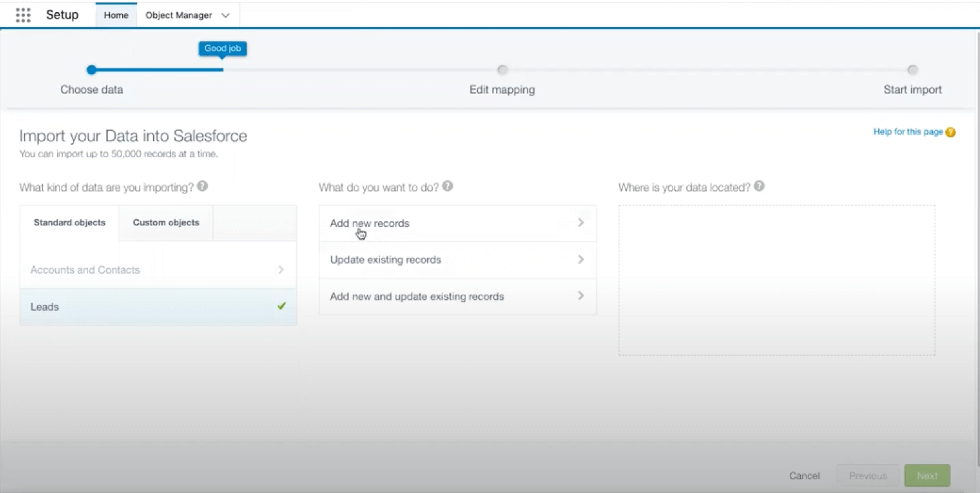Screen dimensions: 980x493
Task: Click the yellow help icon for this page
Action: pyautogui.click(x=951, y=132)
